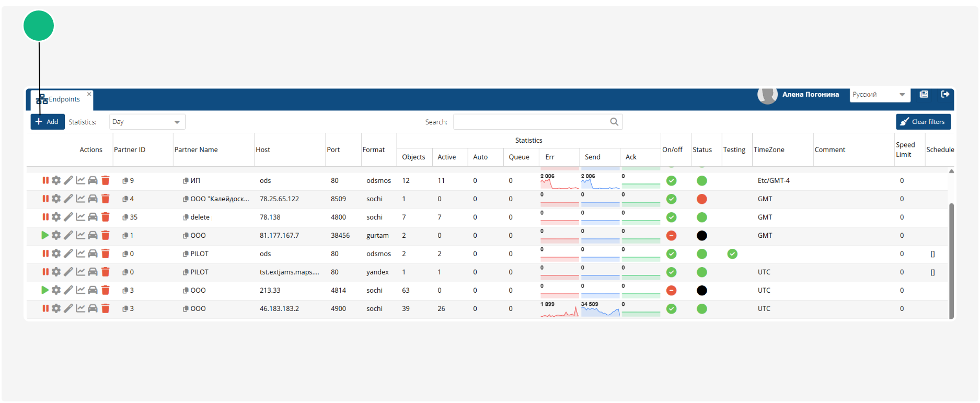Click the Err sparkline in 46.183.183.2 row
This screenshot has height=403, width=980.
[559, 309]
